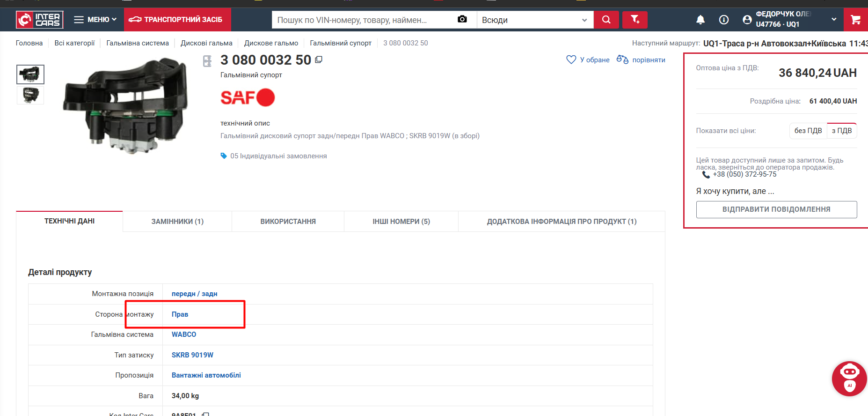Screen dimensions: 868x416
Task: Click the ВІДПРАВИТИ ПОВІДОМЛЕННЯ button
Action: click(776, 209)
